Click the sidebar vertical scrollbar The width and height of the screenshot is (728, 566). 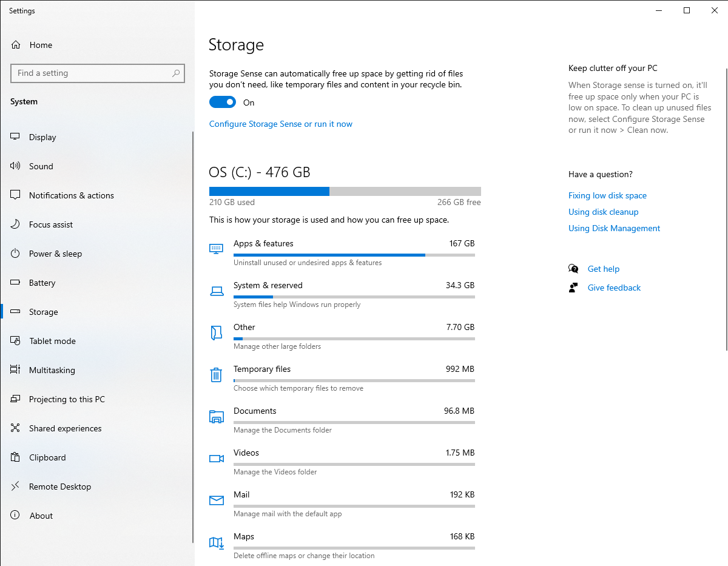(193, 337)
